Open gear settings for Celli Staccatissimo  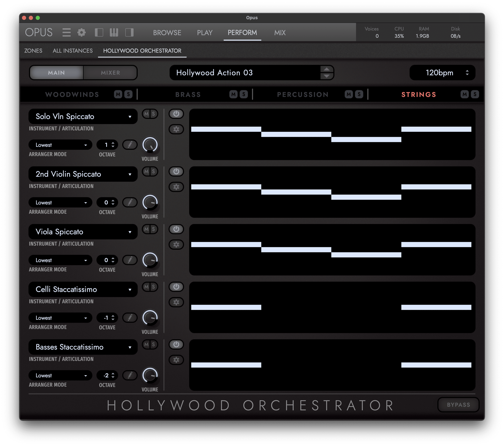coord(176,302)
